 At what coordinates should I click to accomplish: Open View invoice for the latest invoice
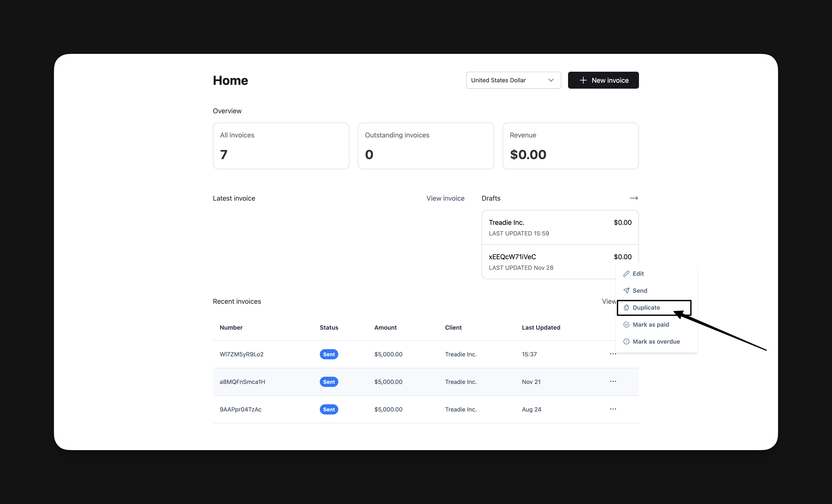445,198
